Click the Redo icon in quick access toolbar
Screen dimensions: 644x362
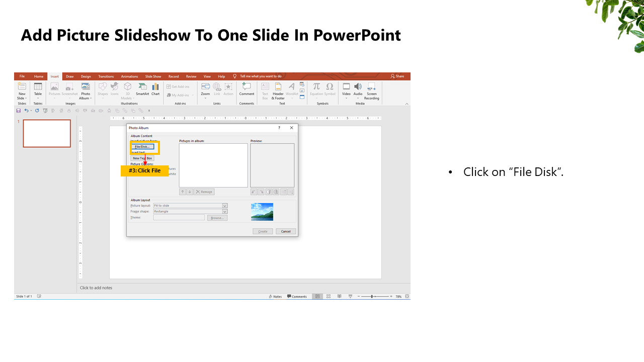(x=37, y=111)
